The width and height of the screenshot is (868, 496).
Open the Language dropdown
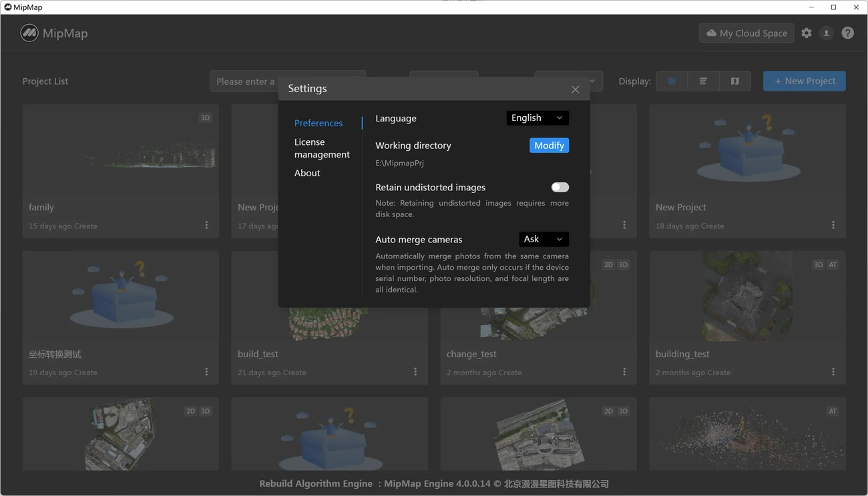tap(537, 118)
